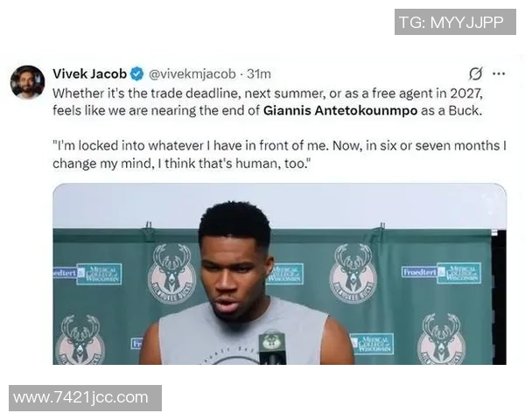Open Vivek Jacob's profile avatar

point(27,82)
